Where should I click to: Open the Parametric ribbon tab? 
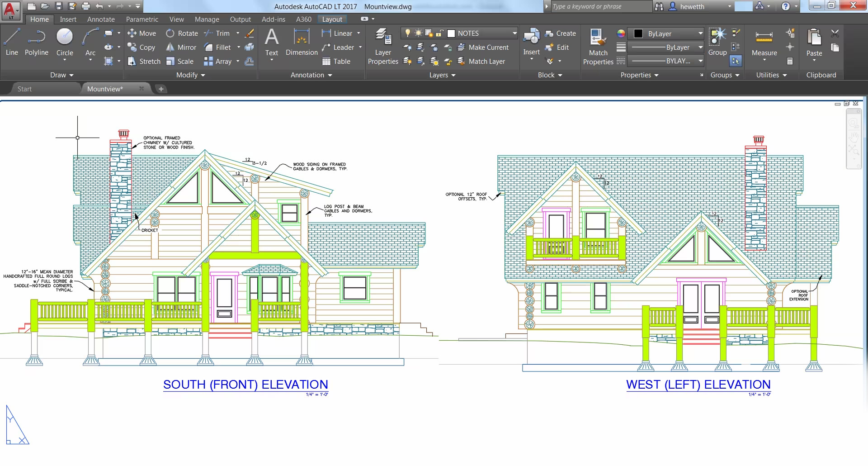(142, 19)
